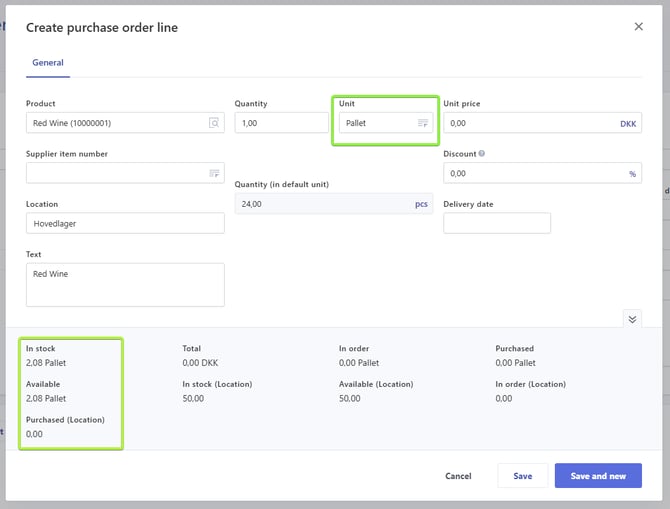670x509 pixels.
Task: Select the Supplier item number field
Action: coord(115,173)
